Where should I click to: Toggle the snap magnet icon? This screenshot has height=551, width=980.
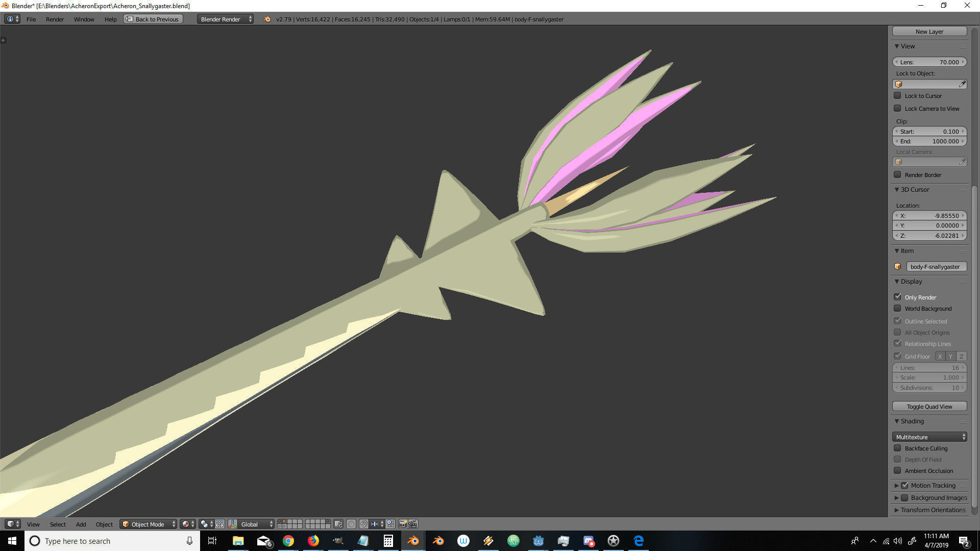point(363,524)
